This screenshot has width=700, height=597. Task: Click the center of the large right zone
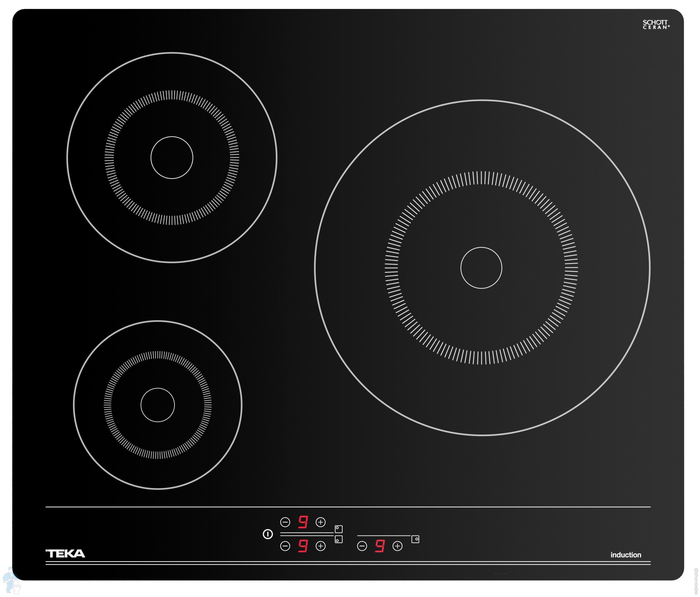pyautogui.click(x=481, y=268)
